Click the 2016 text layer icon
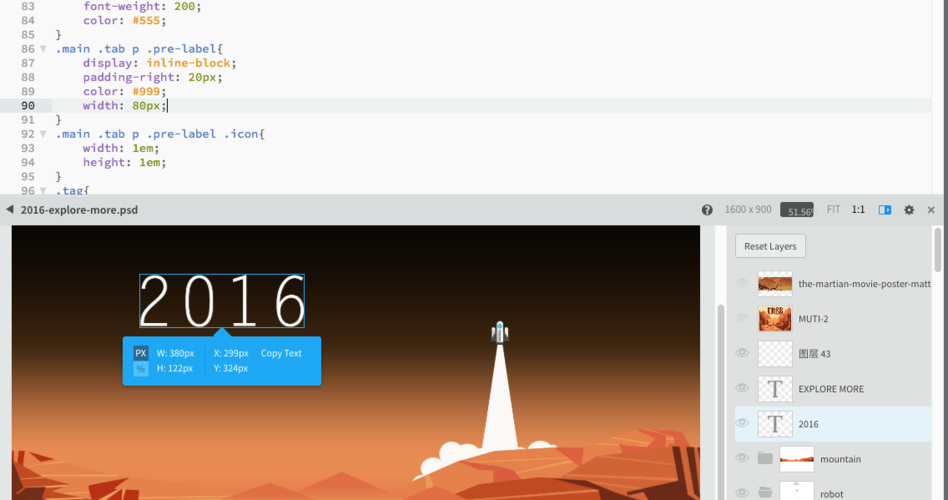Image resolution: width=948 pixels, height=500 pixels. (x=775, y=424)
